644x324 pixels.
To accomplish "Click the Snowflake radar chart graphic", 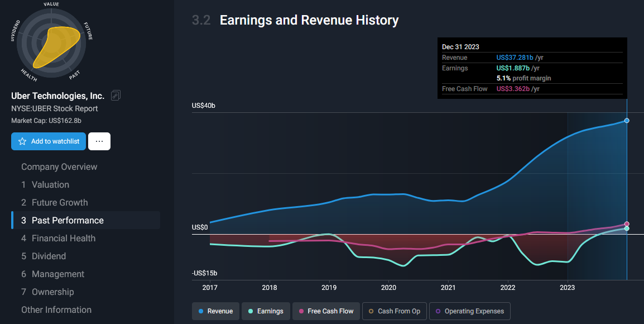I will click(x=51, y=43).
